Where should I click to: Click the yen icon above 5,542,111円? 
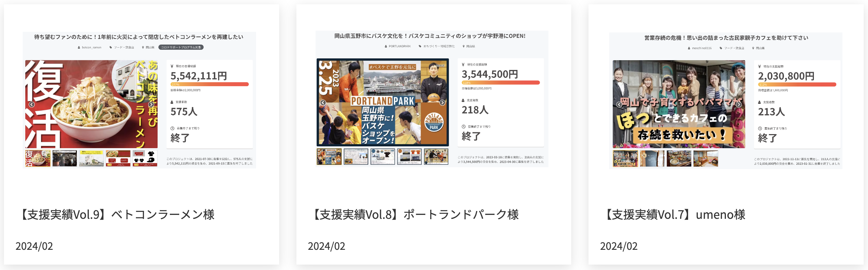[172, 66]
